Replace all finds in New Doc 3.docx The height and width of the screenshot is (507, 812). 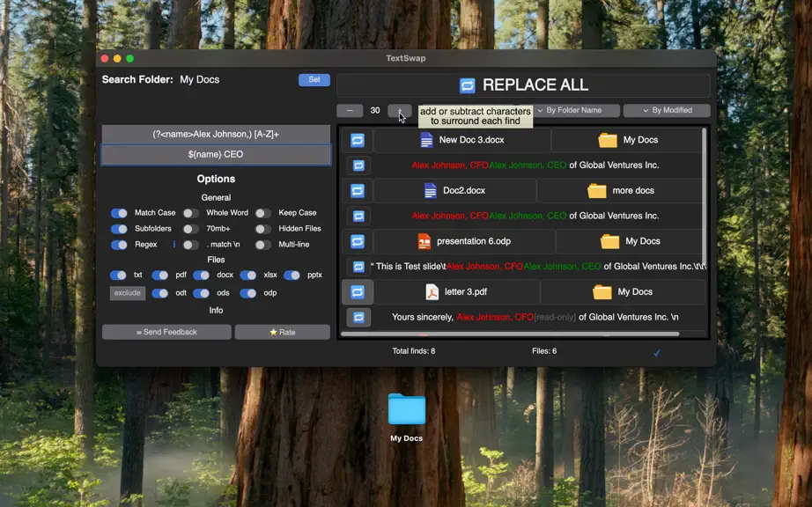[x=358, y=140]
